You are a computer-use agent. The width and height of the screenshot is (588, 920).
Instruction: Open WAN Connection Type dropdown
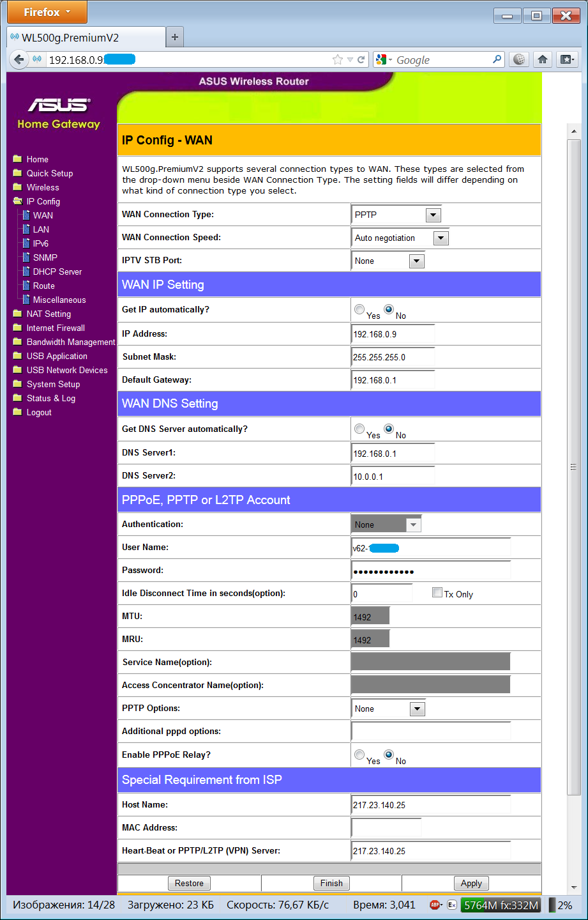(x=396, y=215)
